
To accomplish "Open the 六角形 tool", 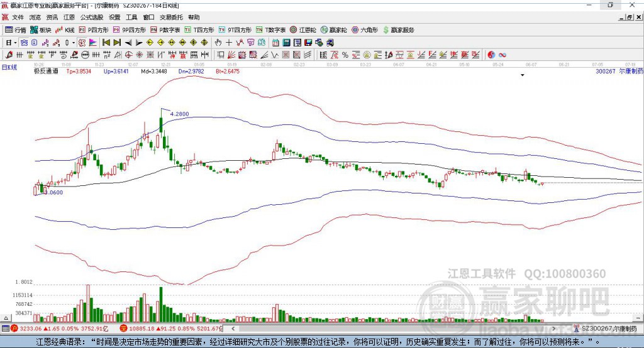I will (x=365, y=30).
